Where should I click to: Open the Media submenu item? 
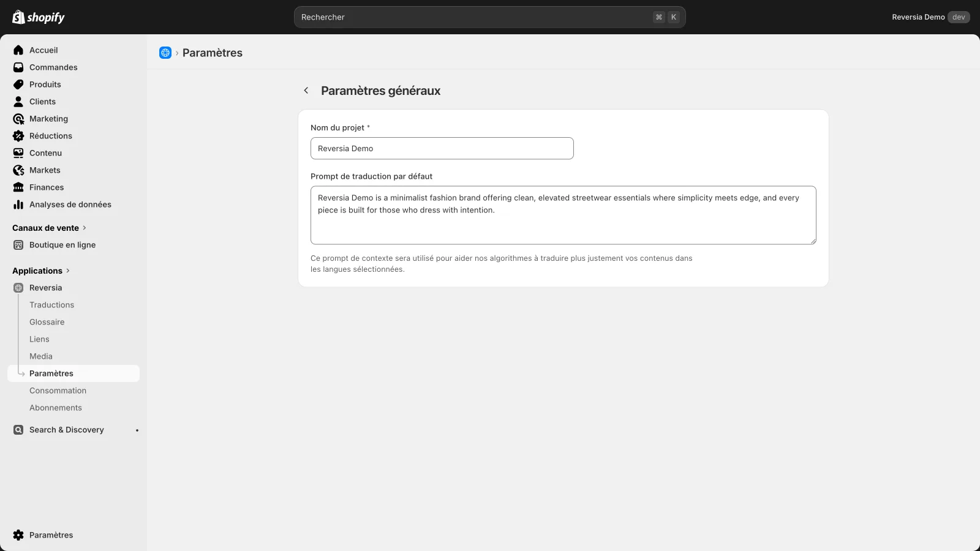(41, 356)
